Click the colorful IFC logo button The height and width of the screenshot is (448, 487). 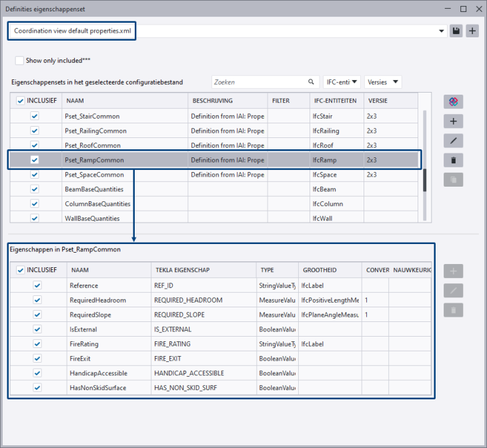tap(453, 101)
